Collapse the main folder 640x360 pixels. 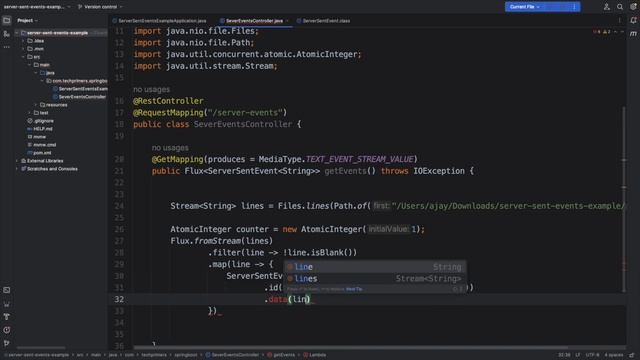coord(29,65)
